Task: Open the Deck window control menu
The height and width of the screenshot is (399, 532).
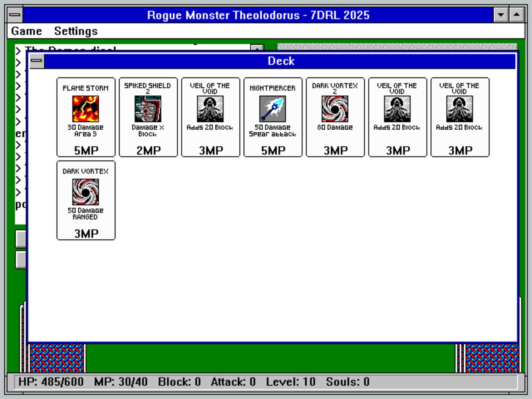Action: pyautogui.click(x=37, y=61)
